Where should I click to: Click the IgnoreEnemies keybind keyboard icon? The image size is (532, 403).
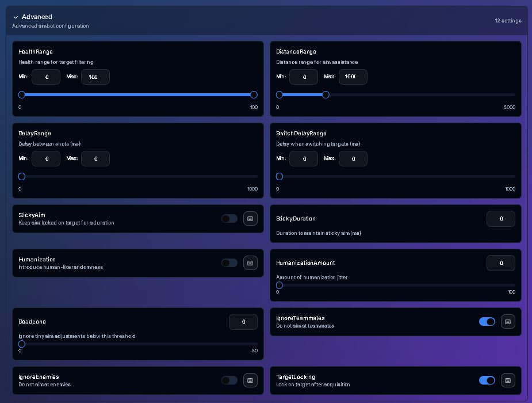[x=250, y=381]
